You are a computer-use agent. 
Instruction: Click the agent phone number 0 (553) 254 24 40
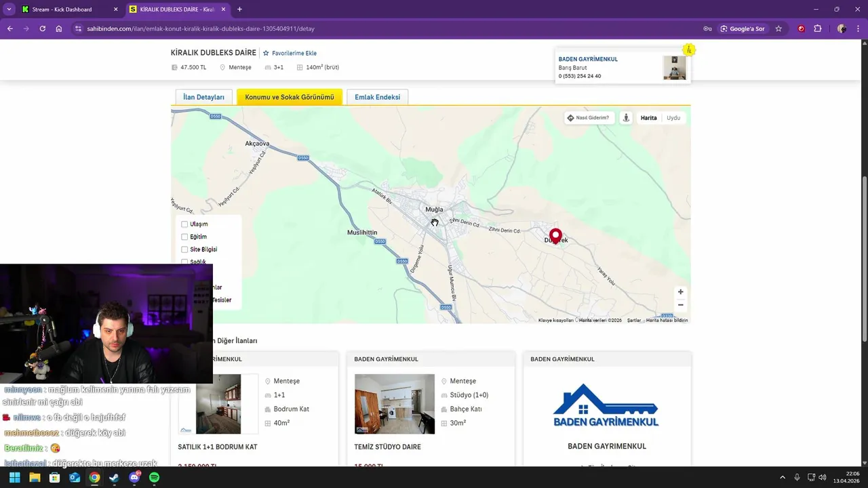(x=580, y=76)
